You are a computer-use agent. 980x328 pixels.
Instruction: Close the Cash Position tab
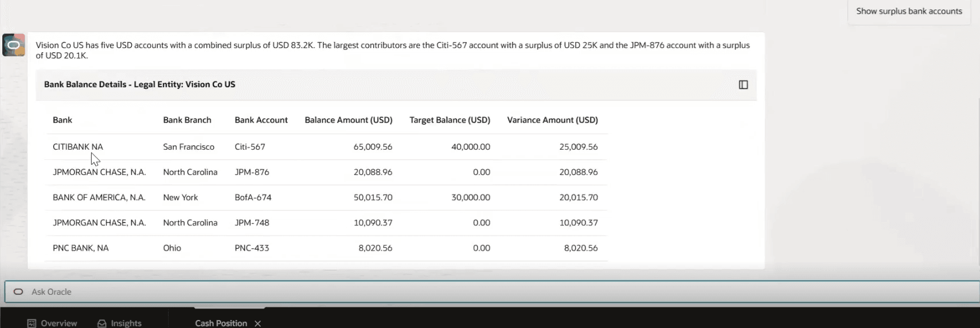pyautogui.click(x=257, y=323)
